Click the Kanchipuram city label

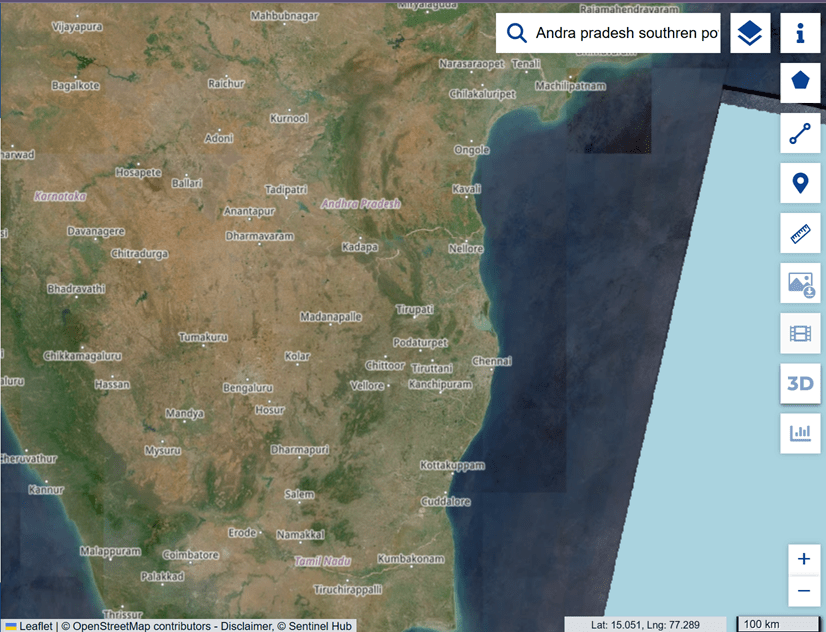point(440,384)
